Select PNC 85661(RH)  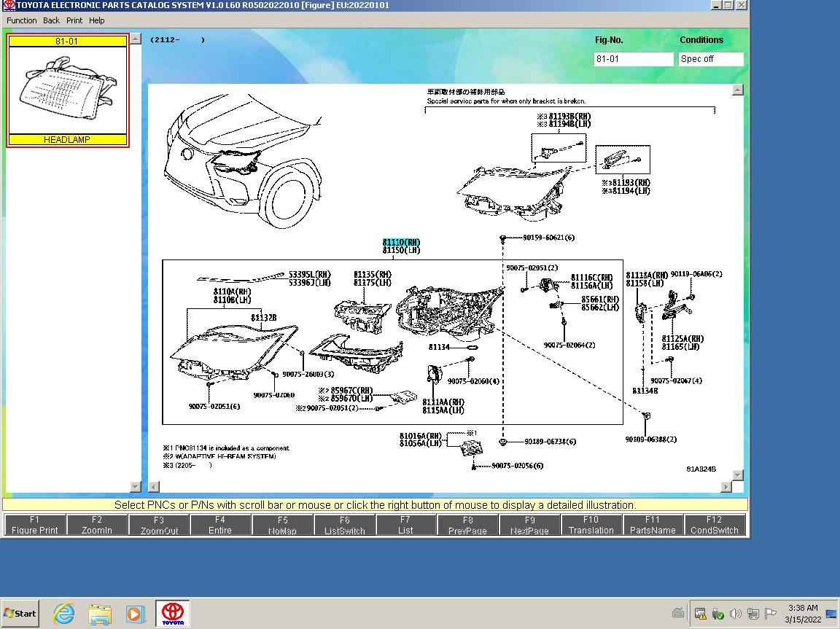[x=600, y=300]
